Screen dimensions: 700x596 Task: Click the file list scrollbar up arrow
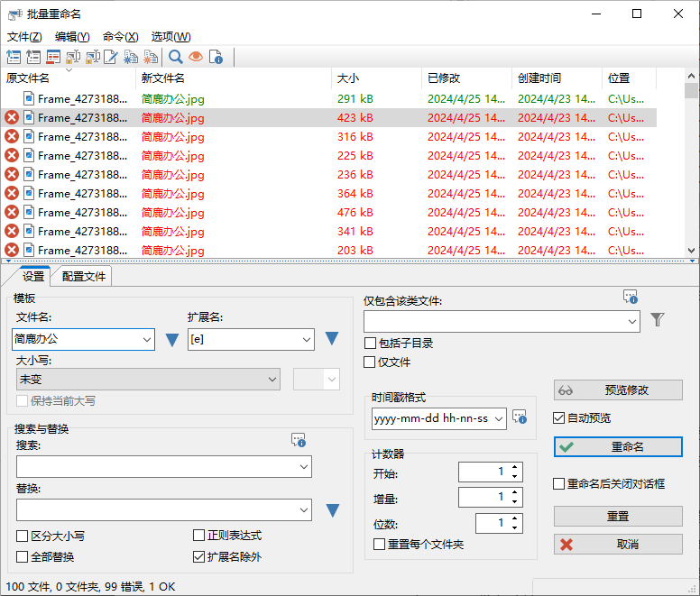point(691,77)
